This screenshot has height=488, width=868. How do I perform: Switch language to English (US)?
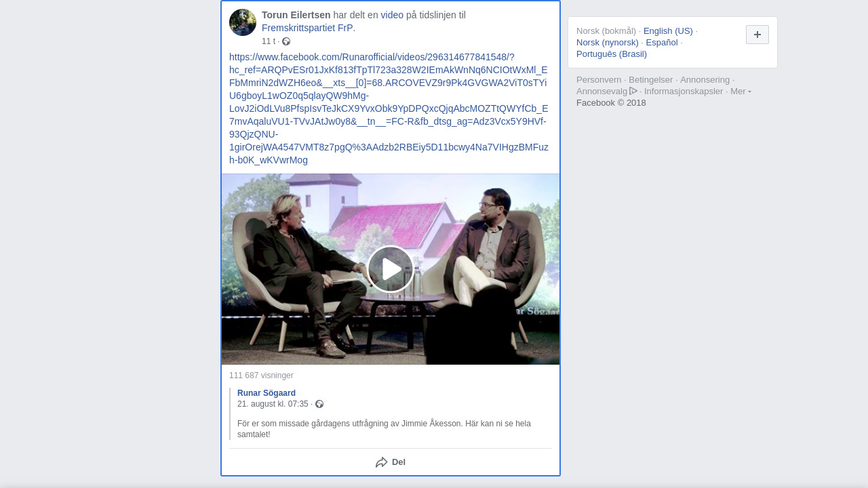coord(668,30)
